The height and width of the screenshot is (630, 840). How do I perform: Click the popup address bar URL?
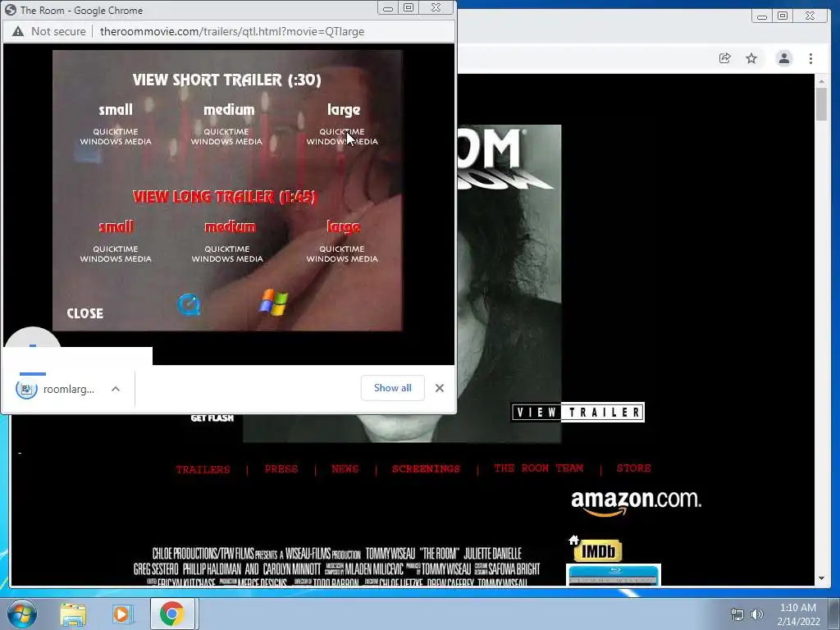point(232,32)
